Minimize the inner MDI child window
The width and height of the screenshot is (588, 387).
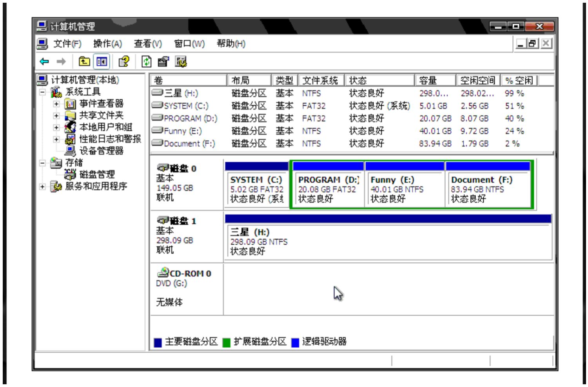(x=521, y=44)
